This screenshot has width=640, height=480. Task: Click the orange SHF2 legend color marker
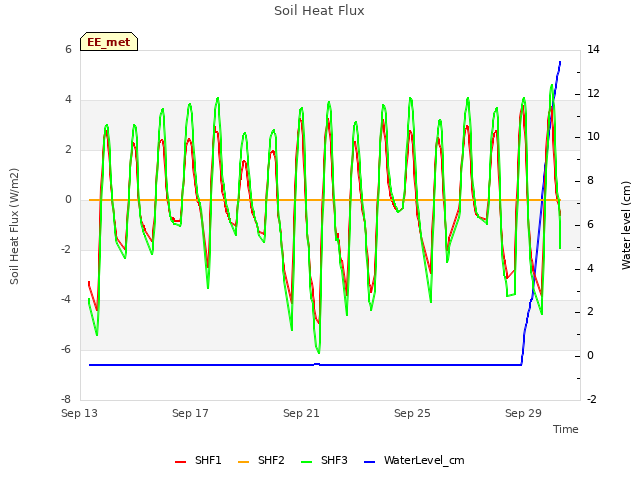[x=243, y=462]
